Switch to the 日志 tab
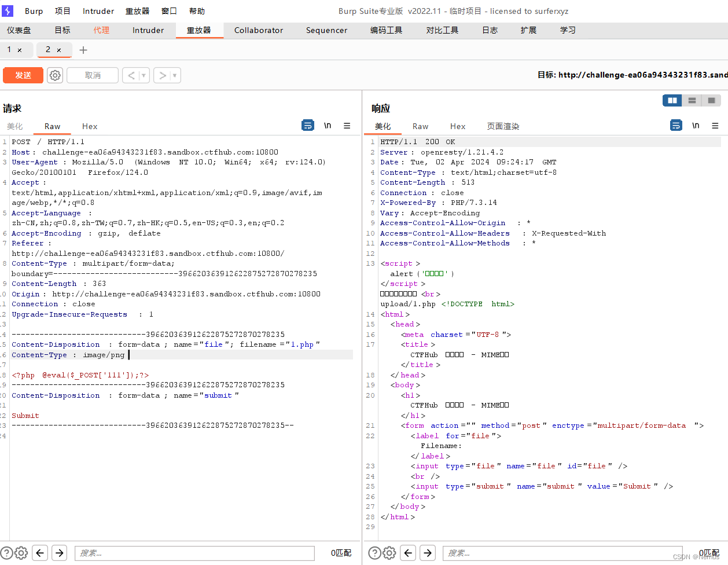The width and height of the screenshot is (728, 565). pos(490,30)
